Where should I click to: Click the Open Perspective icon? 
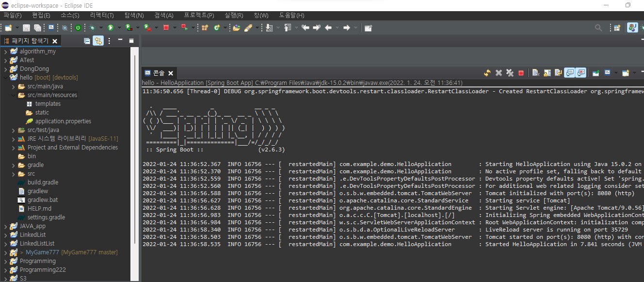617,28
